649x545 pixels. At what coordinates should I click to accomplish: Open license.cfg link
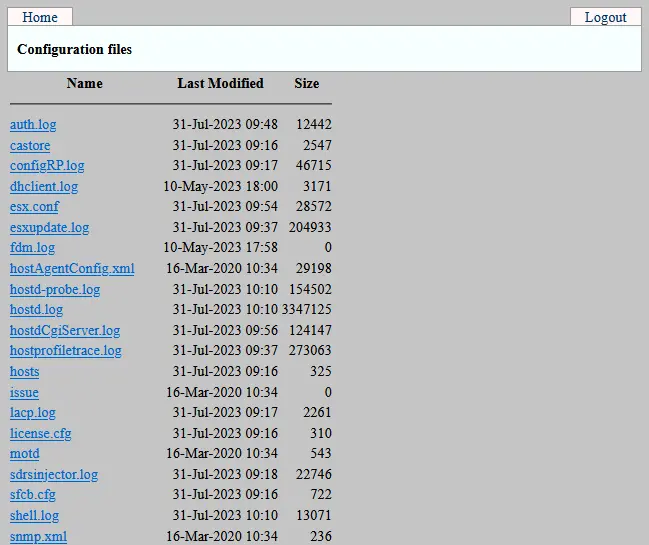[41, 433]
